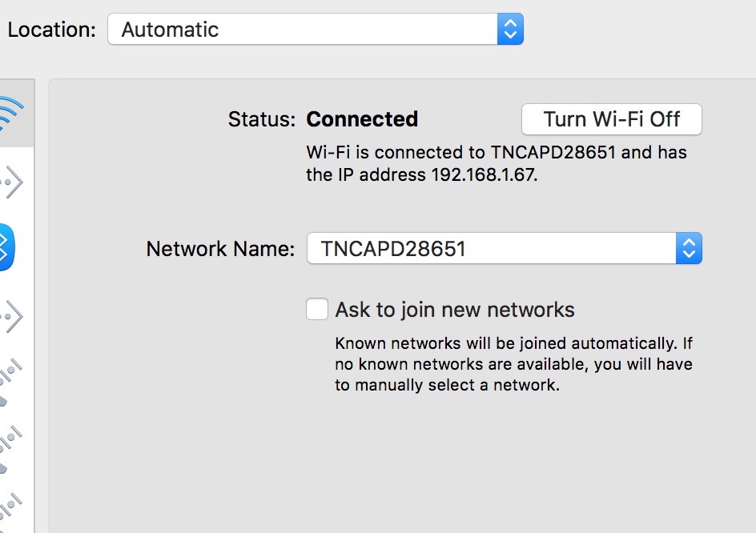
Task: Click the known networks description text
Action: [513, 364]
